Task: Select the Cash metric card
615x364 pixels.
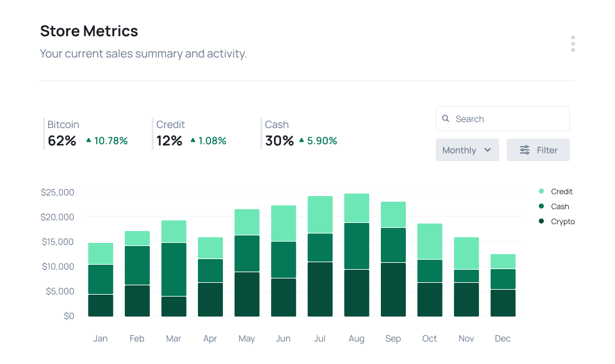Action: coord(301,132)
